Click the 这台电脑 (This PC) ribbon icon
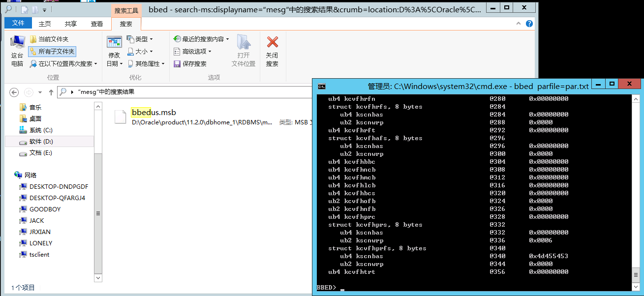644x296 pixels. (17, 44)
